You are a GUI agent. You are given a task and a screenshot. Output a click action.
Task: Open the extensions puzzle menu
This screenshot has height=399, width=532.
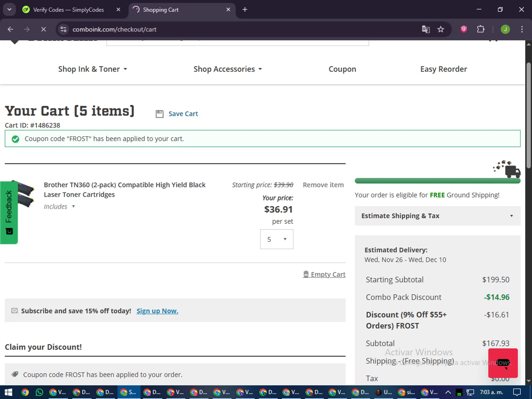click(x=481, y=29)
